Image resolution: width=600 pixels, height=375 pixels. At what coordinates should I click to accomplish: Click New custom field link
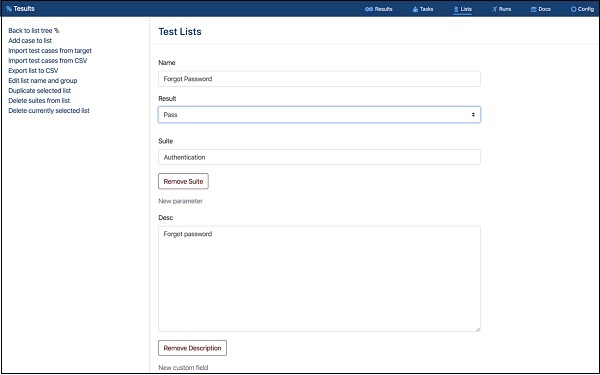183,367
